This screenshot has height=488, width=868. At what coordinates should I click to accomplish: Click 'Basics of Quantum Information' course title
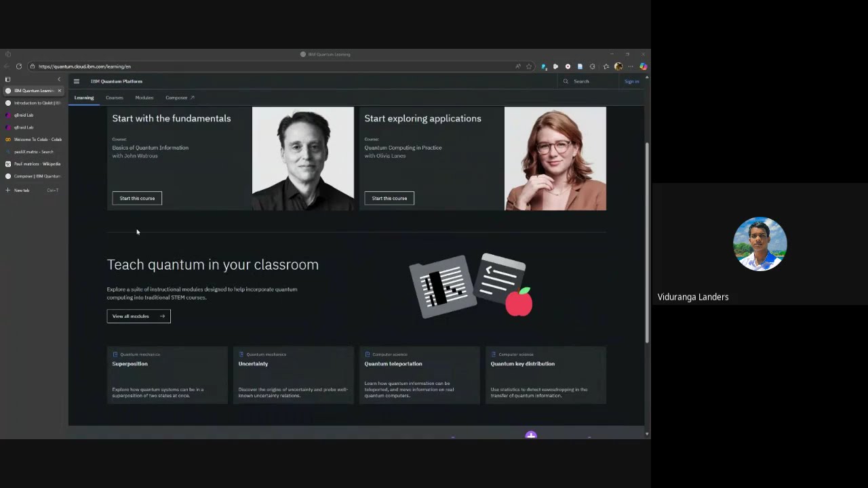coord(151,148)
